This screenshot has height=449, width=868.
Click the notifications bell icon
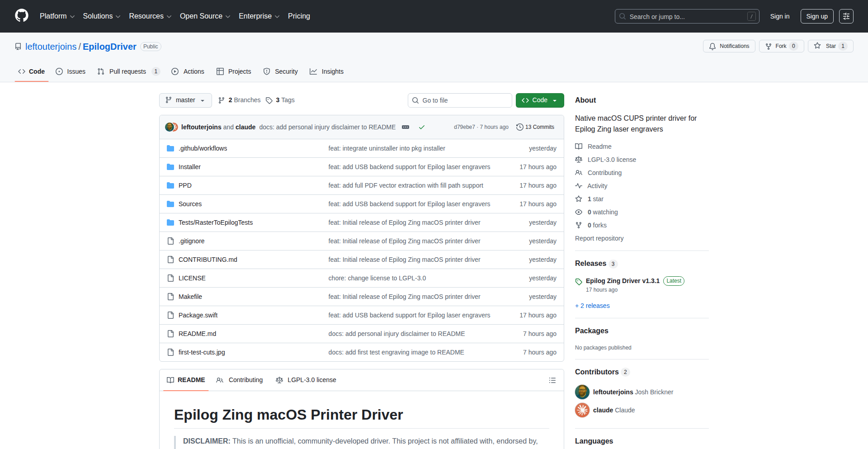(712, 46)
